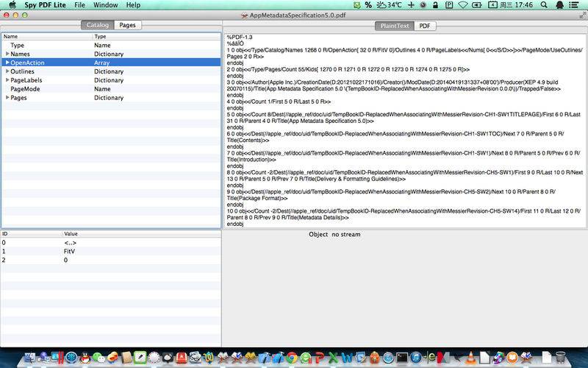Open the Window menu
This screenshot has width=588, height=368.
105,5
